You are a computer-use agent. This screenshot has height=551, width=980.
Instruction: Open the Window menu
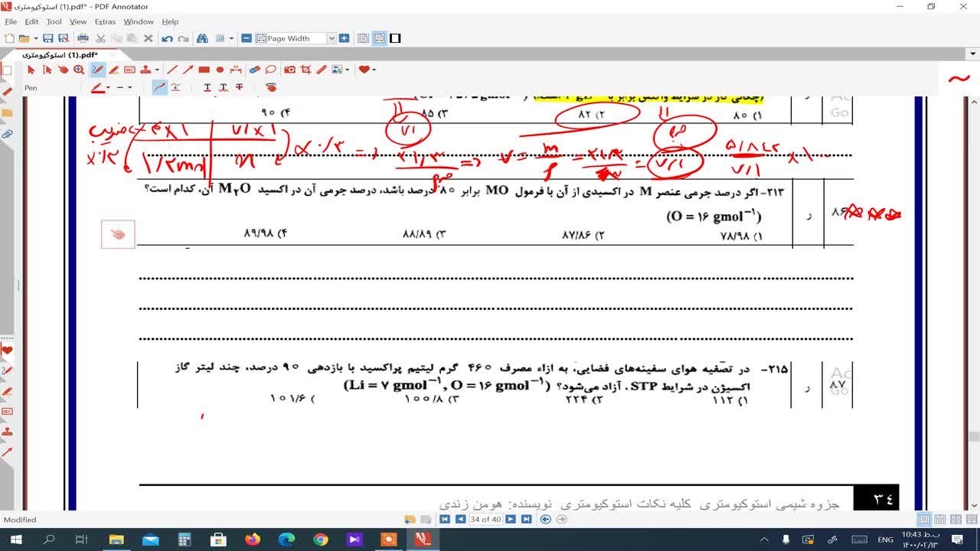click(139, 22)
